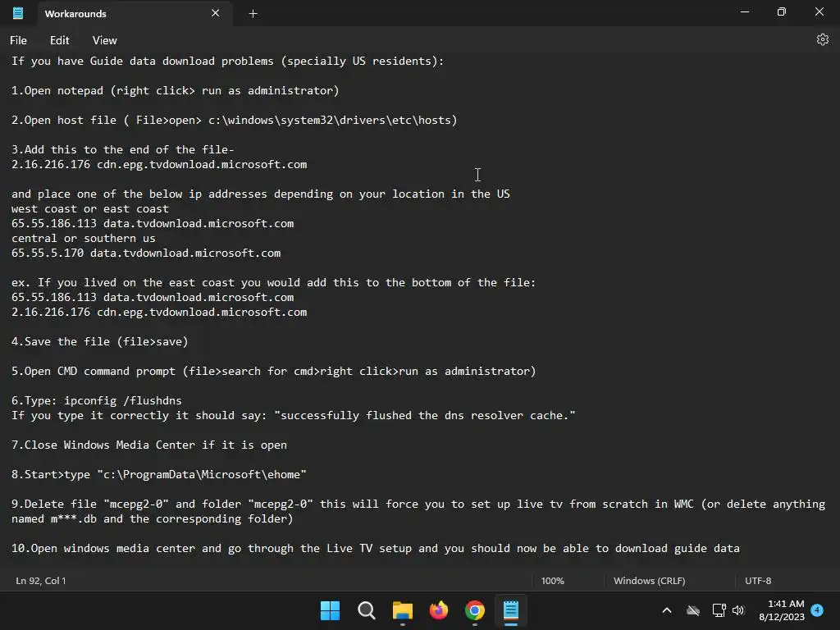Image resolution: width=840 pixels, height=630 pixels.
Task: Click '9.Delete file mcepg2-0' line
Action: point(418,504)
